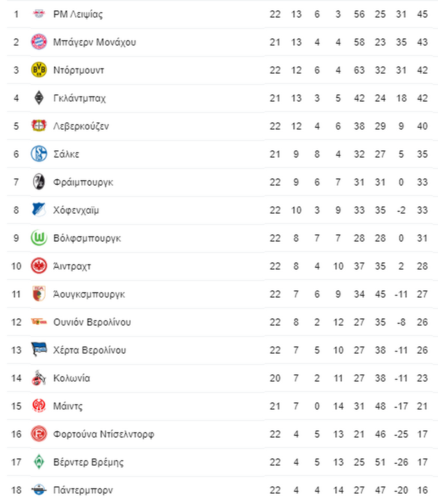Open team page for Φράιμπουργκ
The width and height of the screenshot is (438, 504).
click(x=83, y=182)
